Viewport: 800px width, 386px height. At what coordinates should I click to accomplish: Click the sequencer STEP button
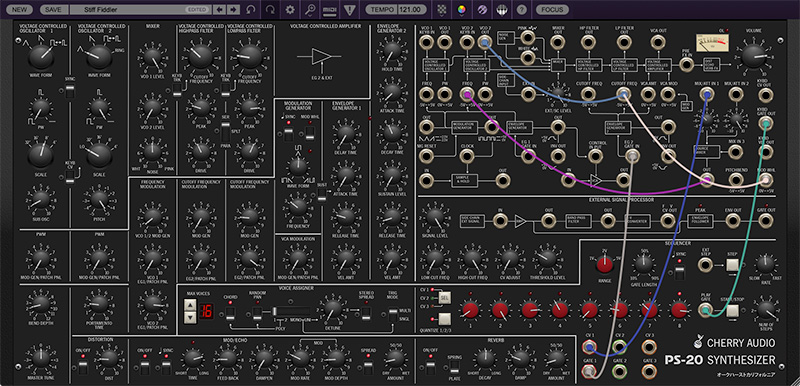(733, 265)
